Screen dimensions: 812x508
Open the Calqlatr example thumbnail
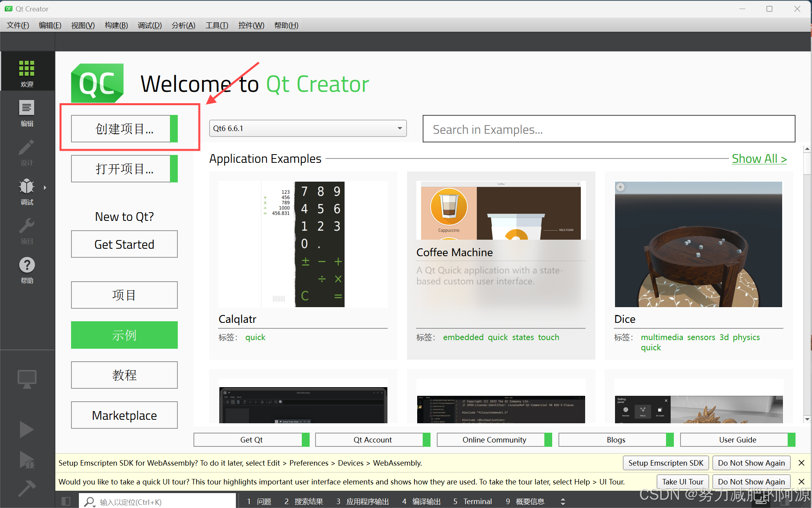303,244
